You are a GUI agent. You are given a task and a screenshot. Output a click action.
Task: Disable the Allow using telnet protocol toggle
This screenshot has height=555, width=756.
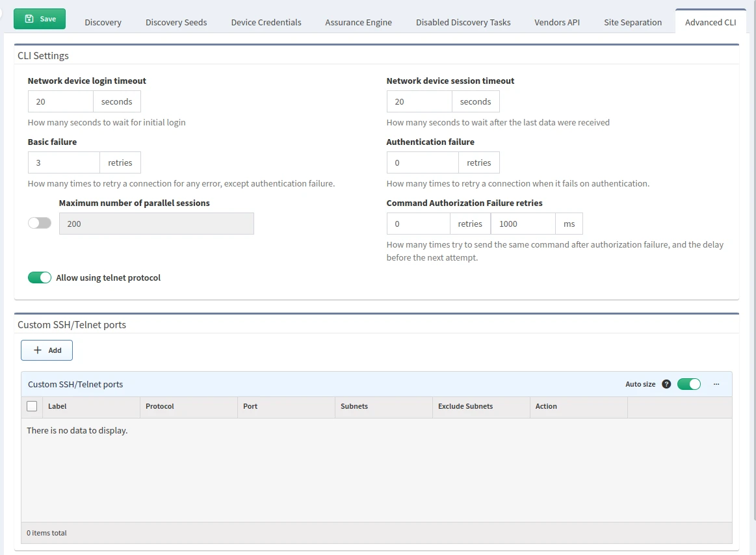(40, 277)
